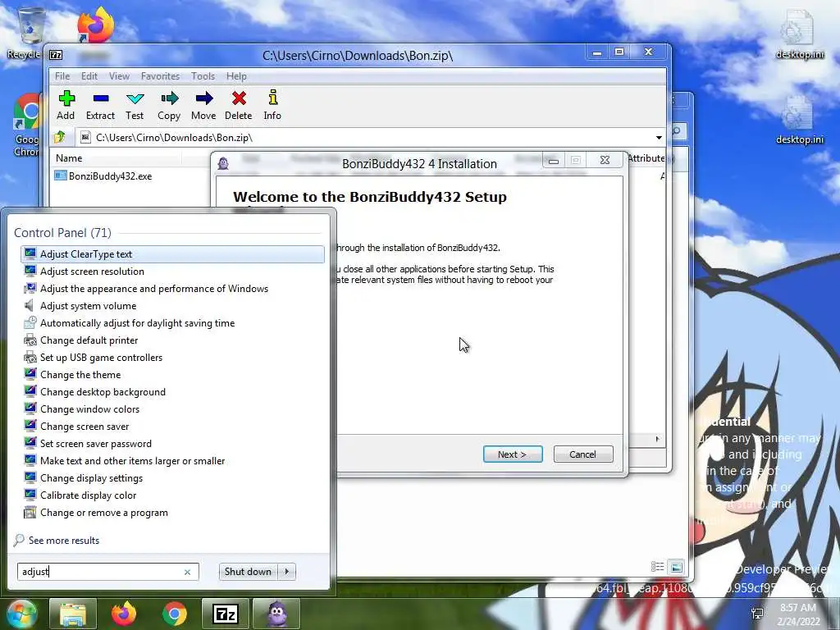Open Adjust the appearance and performance of Windows
Screen dimensions: 840x630
pos(172,289)
